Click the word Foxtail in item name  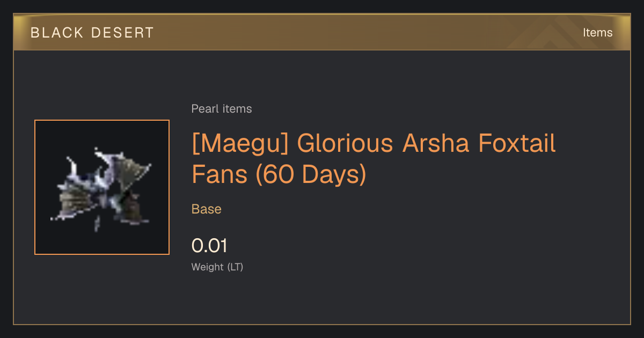tap(516, 144)
